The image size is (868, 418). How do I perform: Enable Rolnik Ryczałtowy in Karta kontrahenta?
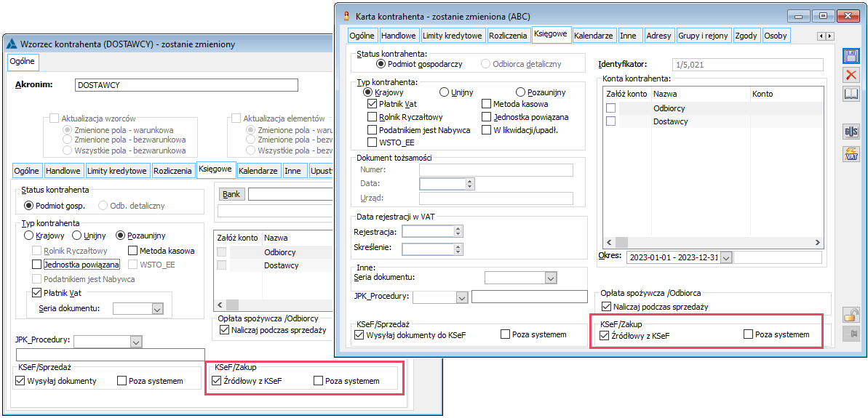tap(372, 117)
